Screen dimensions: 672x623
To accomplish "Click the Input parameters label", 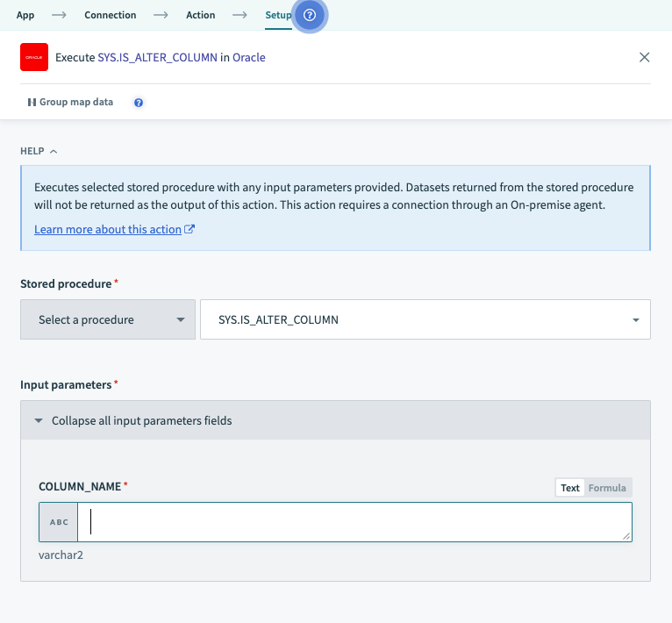I will pos(66,384).
